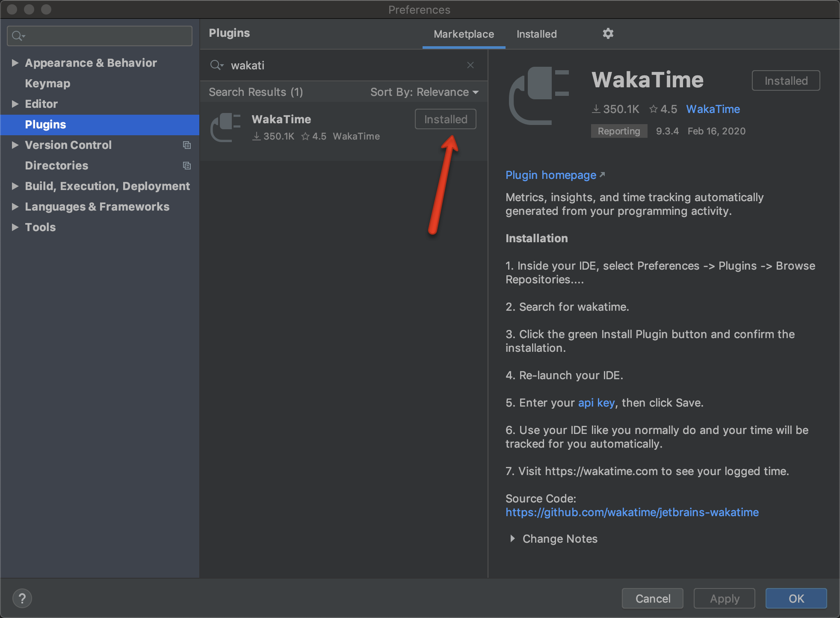
Task: Open the jetbrains-wakatime GitHub link
Action: pos(632,512)
